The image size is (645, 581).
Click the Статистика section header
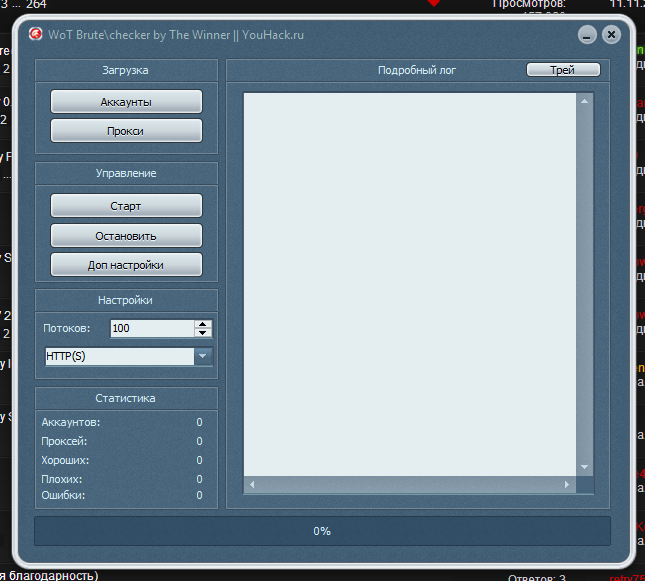click(125, 398)
